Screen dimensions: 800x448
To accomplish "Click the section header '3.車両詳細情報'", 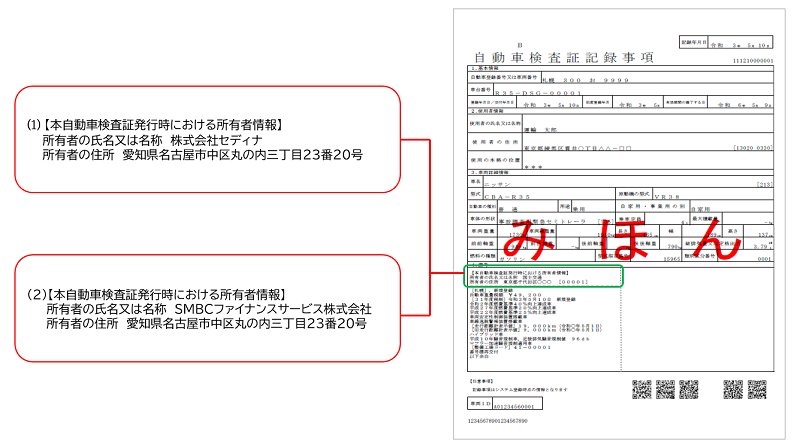I will [x=489, y=172].
